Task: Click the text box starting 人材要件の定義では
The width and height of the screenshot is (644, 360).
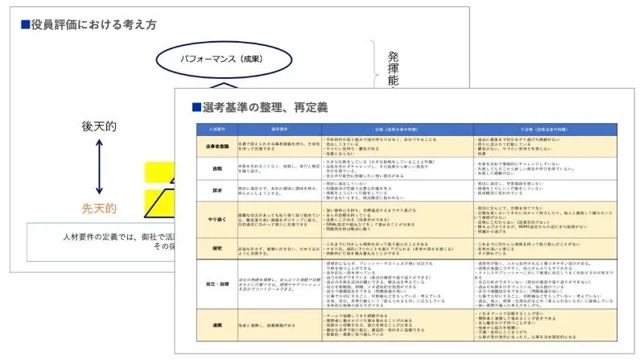Action: point(101,242)
